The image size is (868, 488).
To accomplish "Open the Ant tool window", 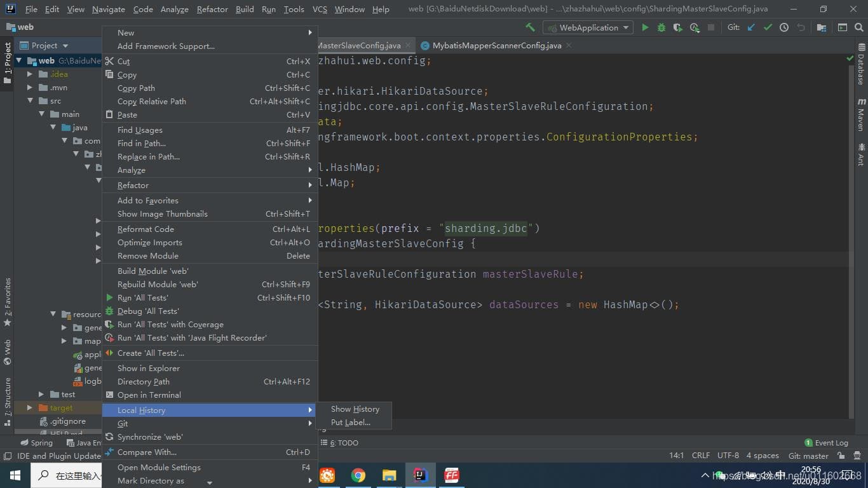I will (862, 155).
